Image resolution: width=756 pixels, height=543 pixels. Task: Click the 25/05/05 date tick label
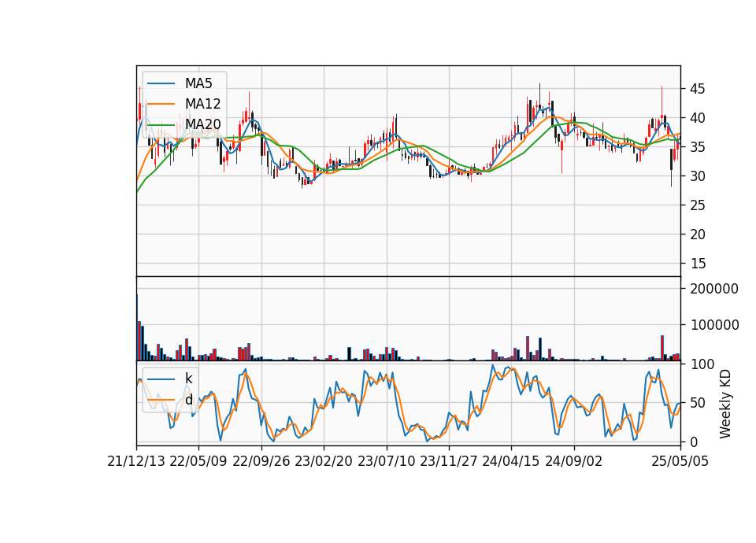(680, 461)
